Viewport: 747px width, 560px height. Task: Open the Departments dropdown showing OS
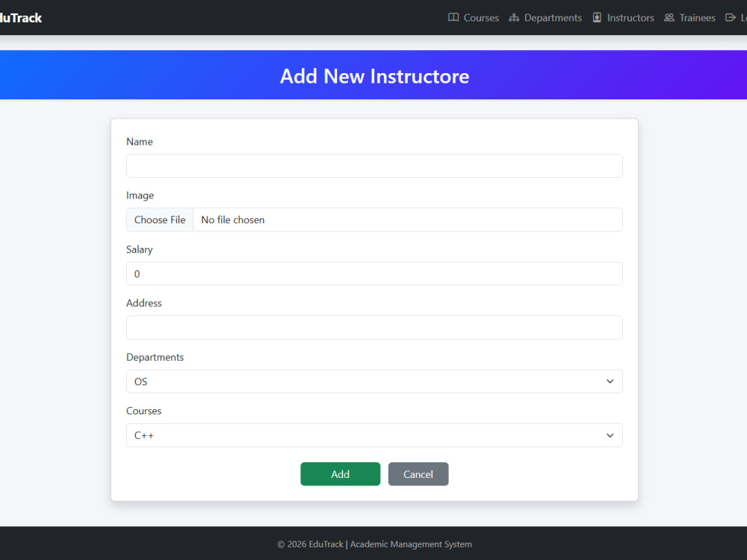pyautogui.click(x=374, y=382)
